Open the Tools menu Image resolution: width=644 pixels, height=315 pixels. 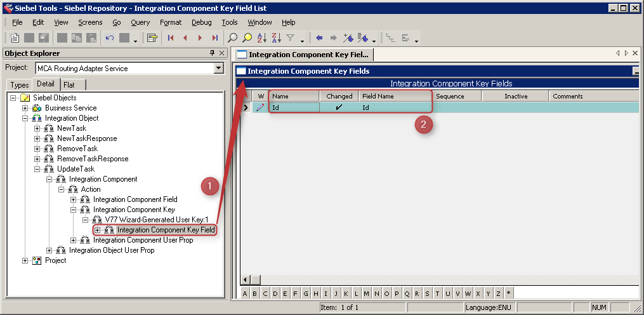[230, 22]
